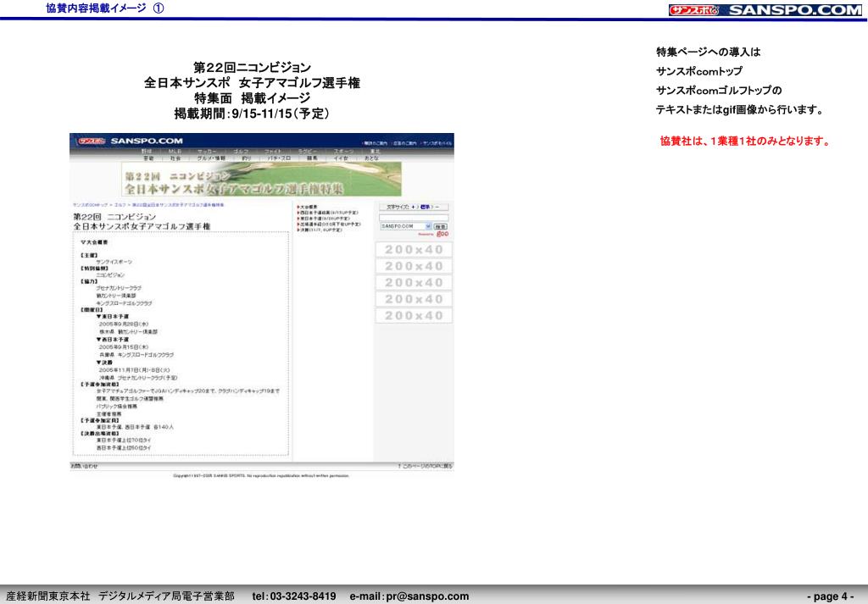The width and height of the screenshot is (868, 604).
Task: Decrease font size with the minus button
Action: [x=437, y=207]
